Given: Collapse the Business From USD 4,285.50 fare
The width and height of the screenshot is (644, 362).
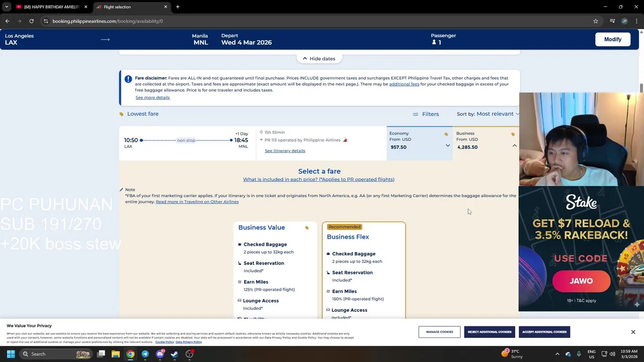Looking at the screenshot, I should click(x=486, y=143).
